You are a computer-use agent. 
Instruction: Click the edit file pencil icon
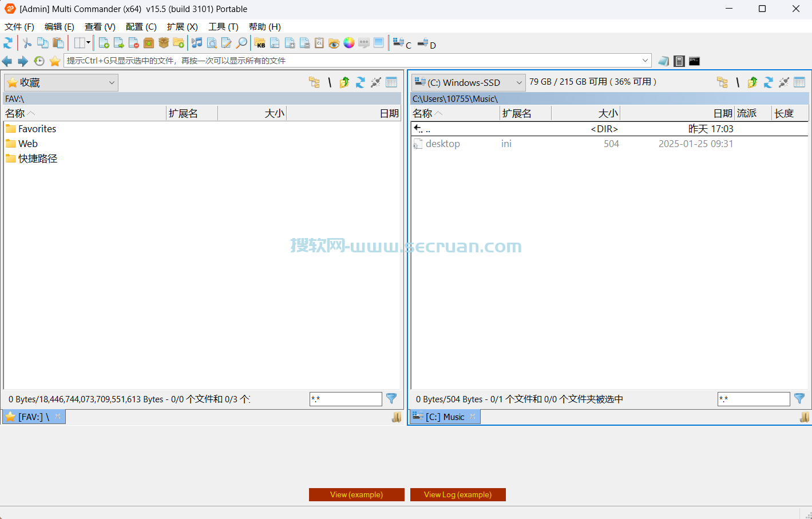[227, 43]
